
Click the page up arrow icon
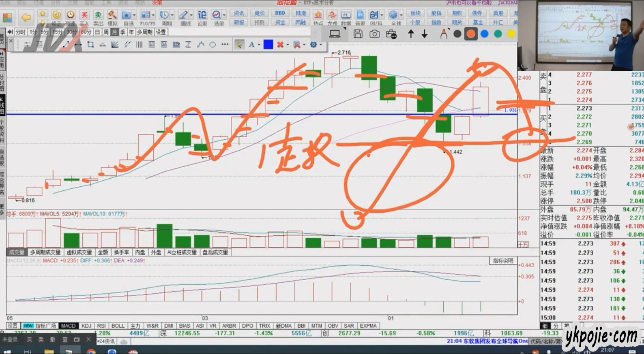(x=411, y=34)
